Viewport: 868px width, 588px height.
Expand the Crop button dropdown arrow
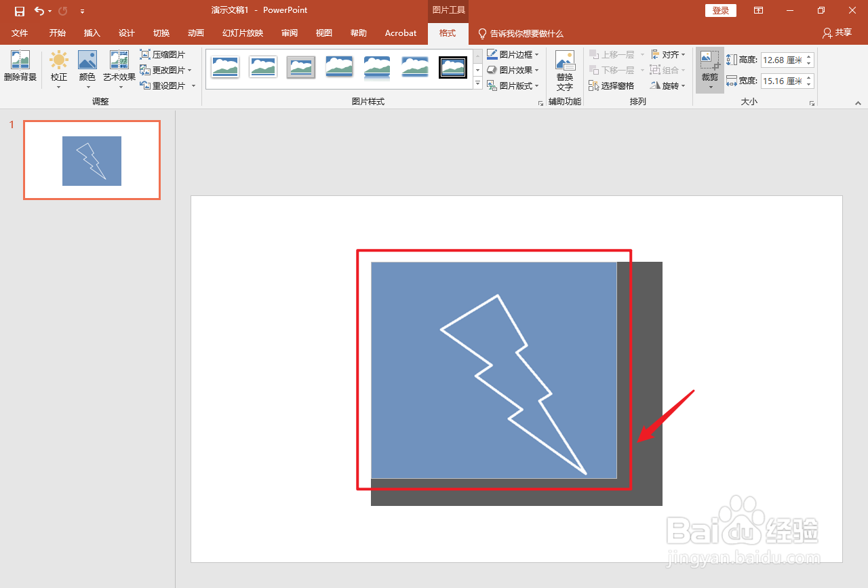point(710,87)
